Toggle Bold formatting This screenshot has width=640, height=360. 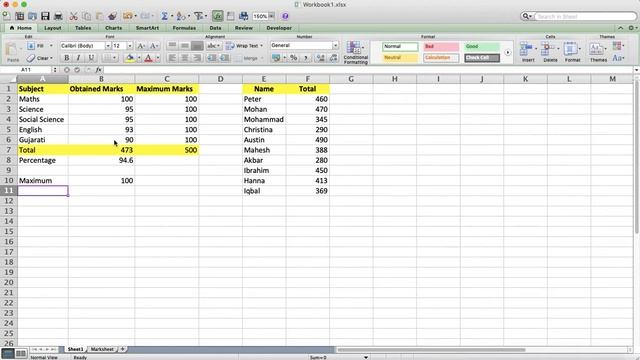tap(67, 58)
